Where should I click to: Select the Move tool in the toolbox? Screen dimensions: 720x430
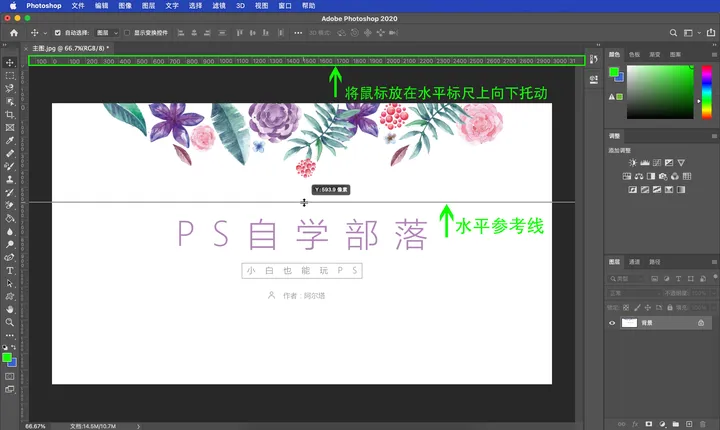coord(10,62)
